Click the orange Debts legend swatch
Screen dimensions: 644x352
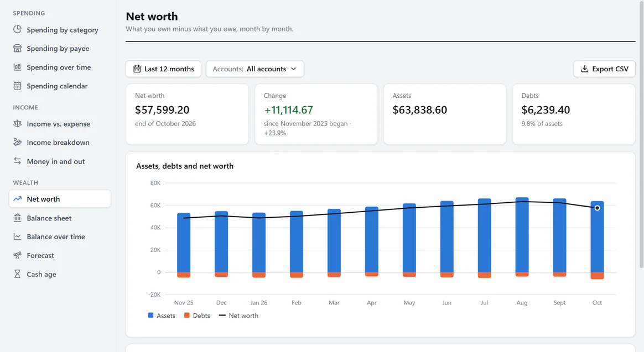187,315
